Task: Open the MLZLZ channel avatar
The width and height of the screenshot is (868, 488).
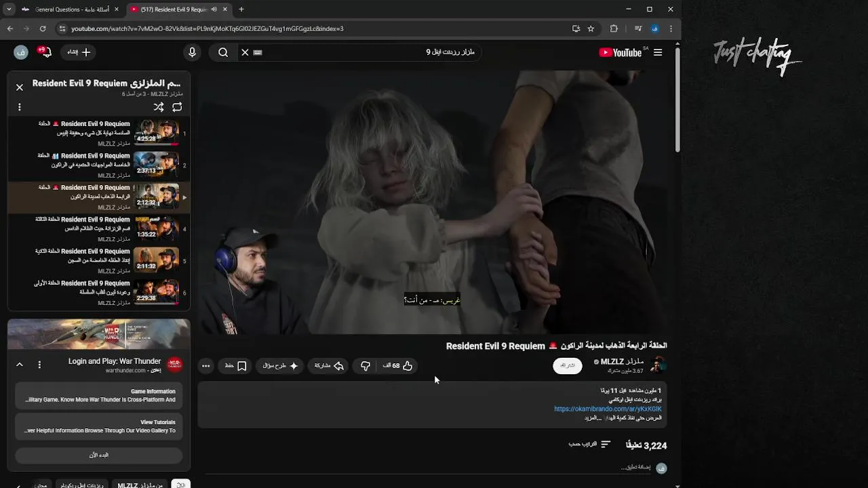Action: tap(657, 365)
